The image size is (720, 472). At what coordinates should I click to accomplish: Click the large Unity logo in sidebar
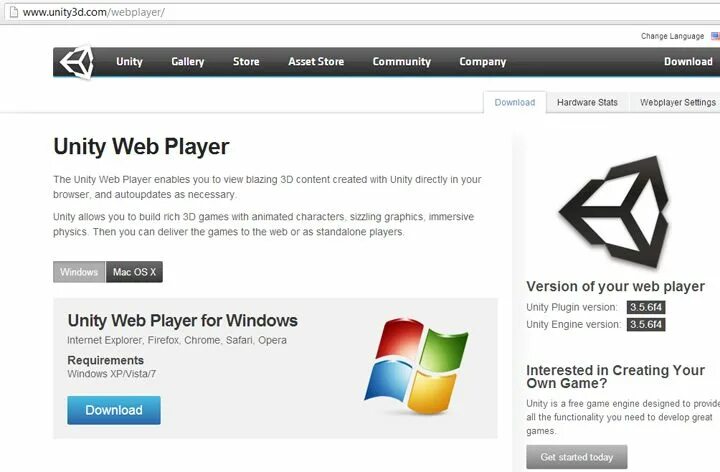pos(614,212)
